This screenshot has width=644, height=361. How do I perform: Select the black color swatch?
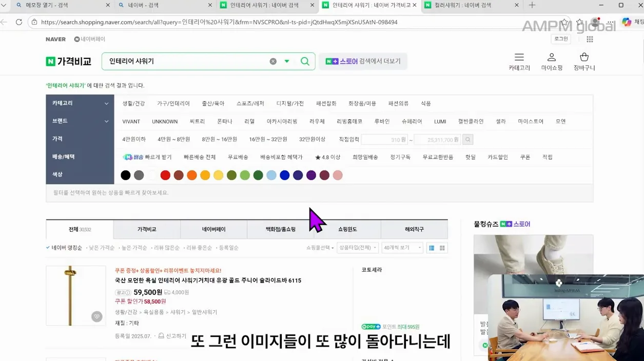[125, 175]
